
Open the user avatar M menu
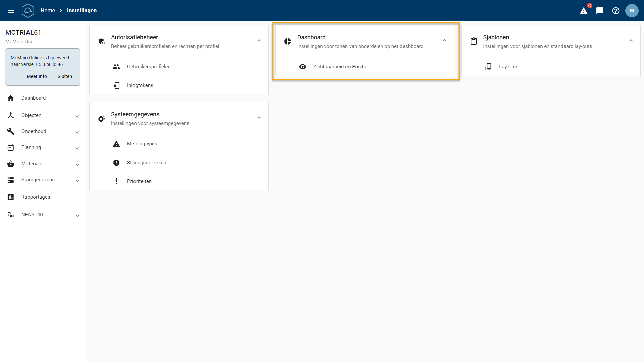[632, 11]
